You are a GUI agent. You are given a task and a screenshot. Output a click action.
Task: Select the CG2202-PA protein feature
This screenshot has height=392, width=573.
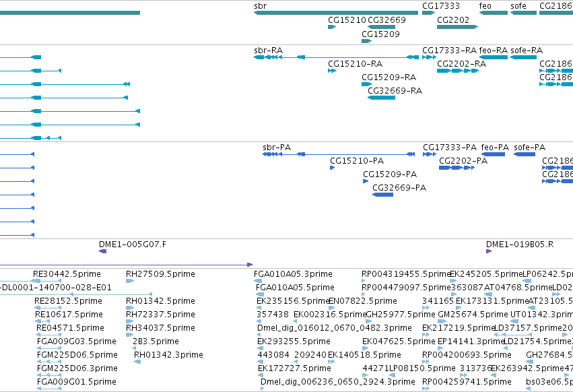point(457,168)
